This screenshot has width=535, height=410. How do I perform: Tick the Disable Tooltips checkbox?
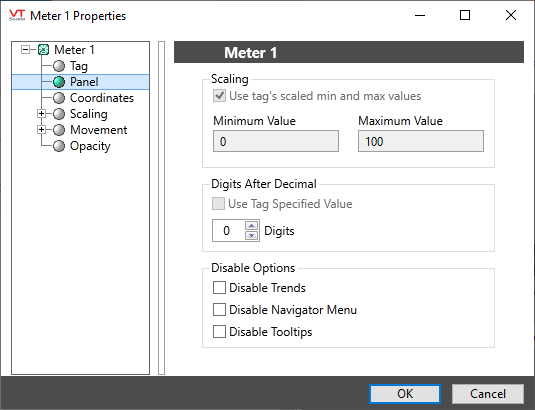(x=219, y=332)
